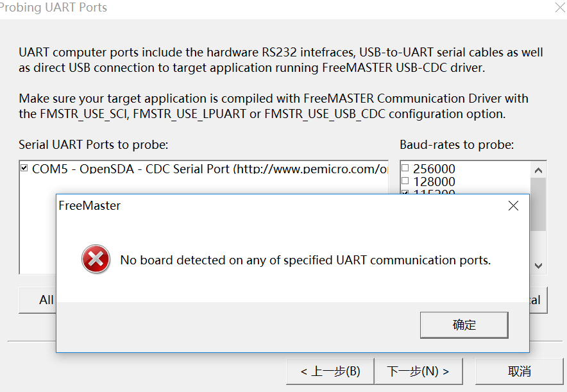Enable the 128000 baud-rate checkbox

(405, 182)
